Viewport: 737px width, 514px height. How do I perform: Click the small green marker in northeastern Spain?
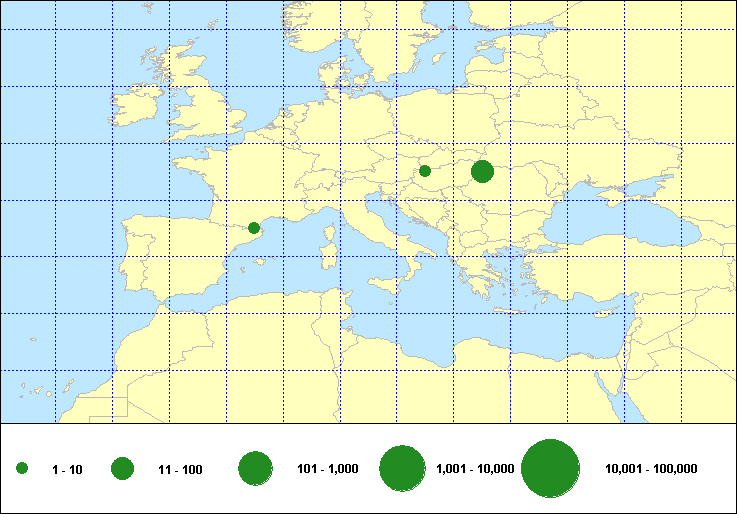[253, 228]
